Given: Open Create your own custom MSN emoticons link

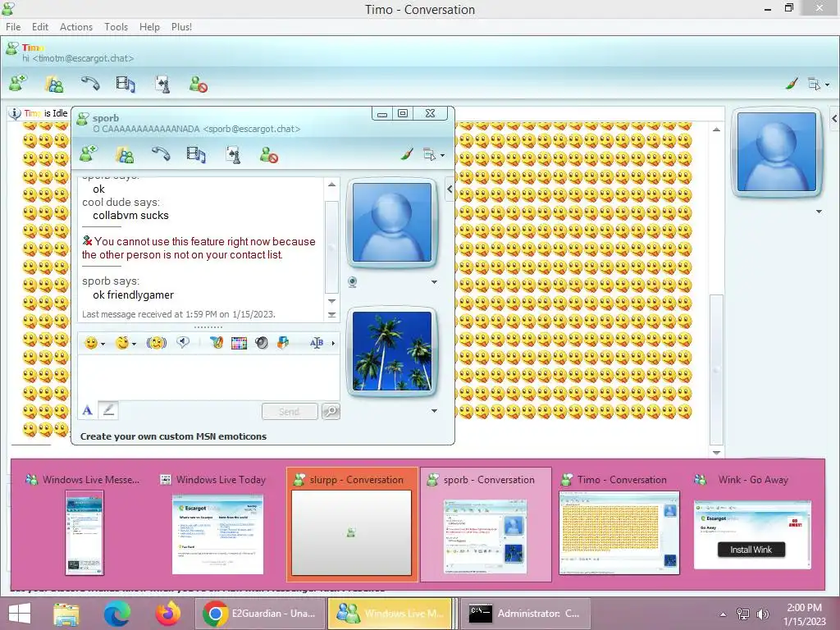Looking at the screenshot, I should pos(173,436).
